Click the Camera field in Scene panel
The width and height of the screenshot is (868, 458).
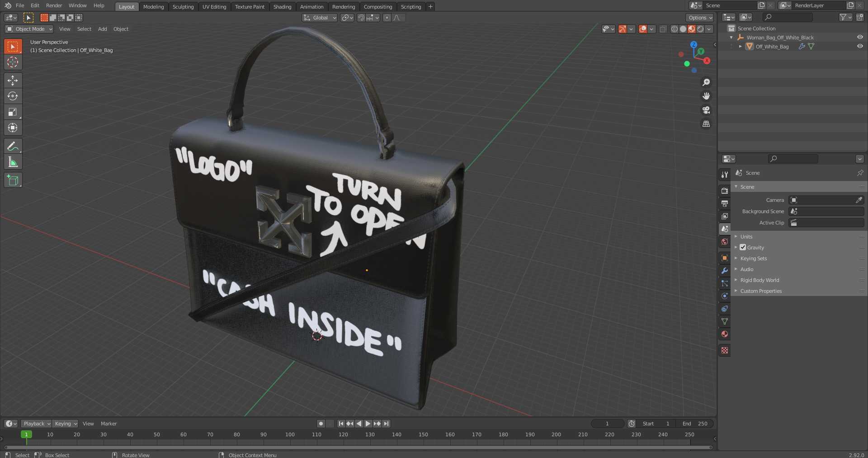pyautogui.click(x=826, y=200)
